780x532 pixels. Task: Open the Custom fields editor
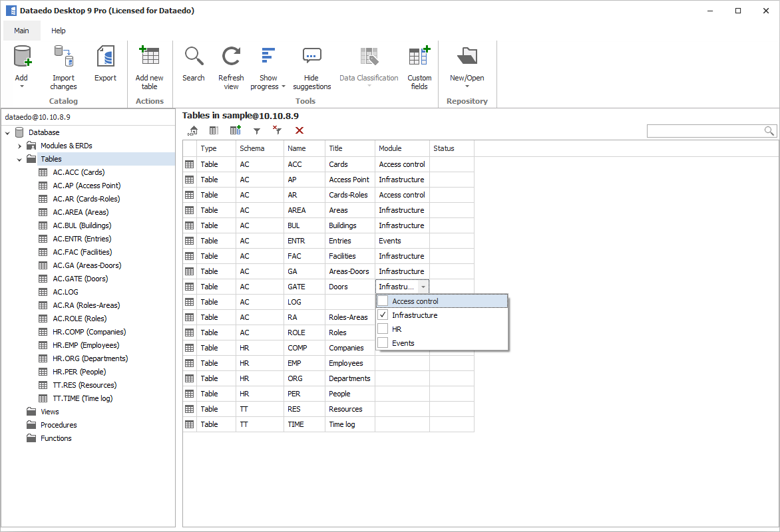pos(419,57)
